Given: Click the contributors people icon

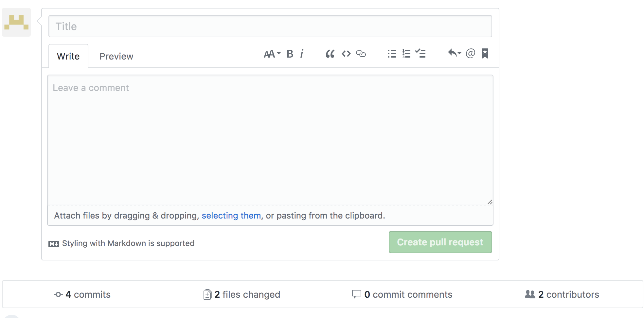Looking at the screenshot, I should coord(530,294).
